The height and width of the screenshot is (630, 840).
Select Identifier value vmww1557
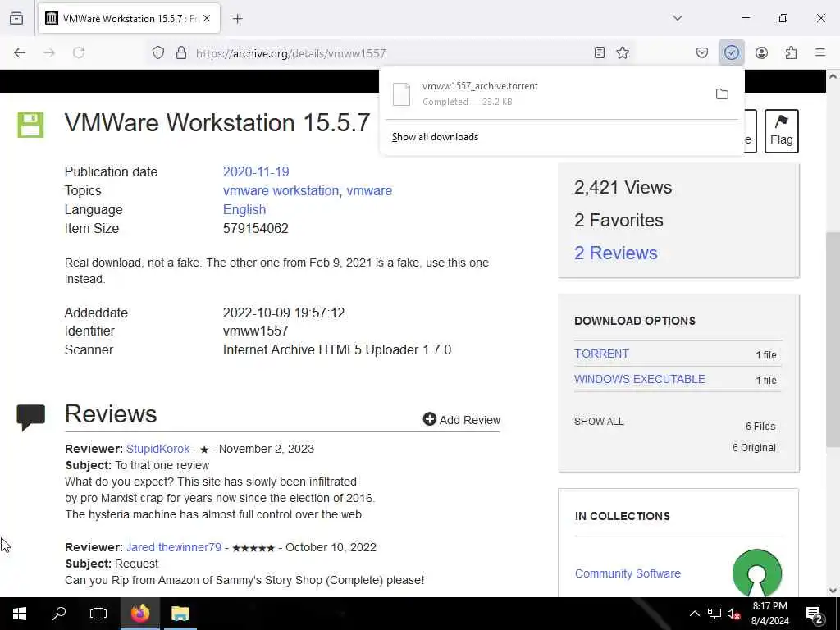[x=256, y=331]
